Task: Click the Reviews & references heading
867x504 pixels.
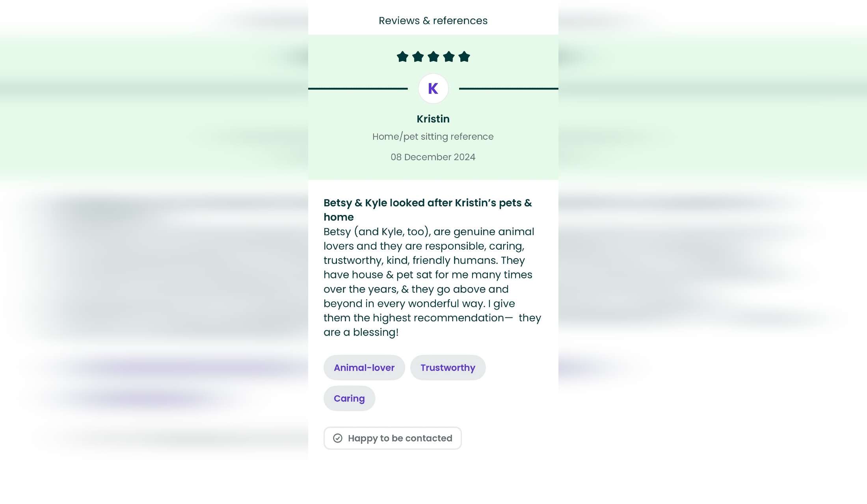Action: point(433,20)
